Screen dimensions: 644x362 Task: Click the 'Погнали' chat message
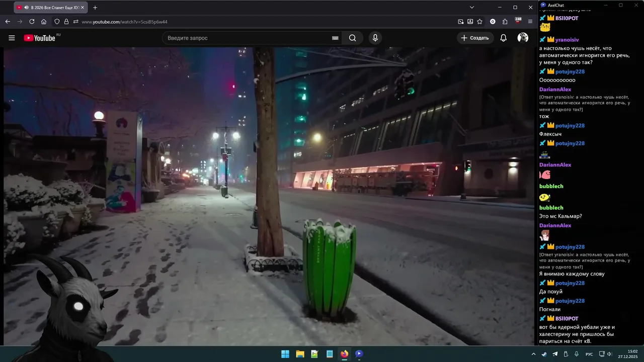click(x=550, y=310)
